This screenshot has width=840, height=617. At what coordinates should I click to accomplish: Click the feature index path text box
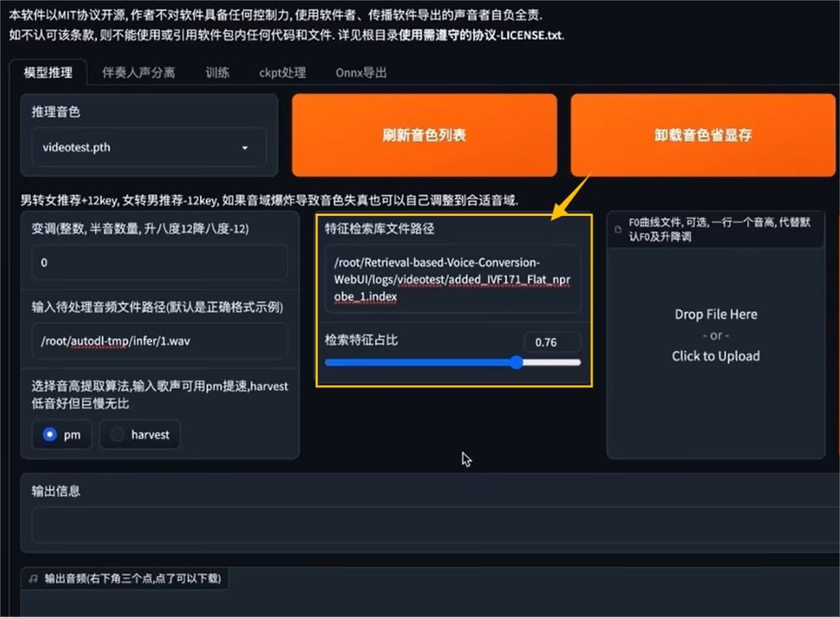[x=452, y=280]
